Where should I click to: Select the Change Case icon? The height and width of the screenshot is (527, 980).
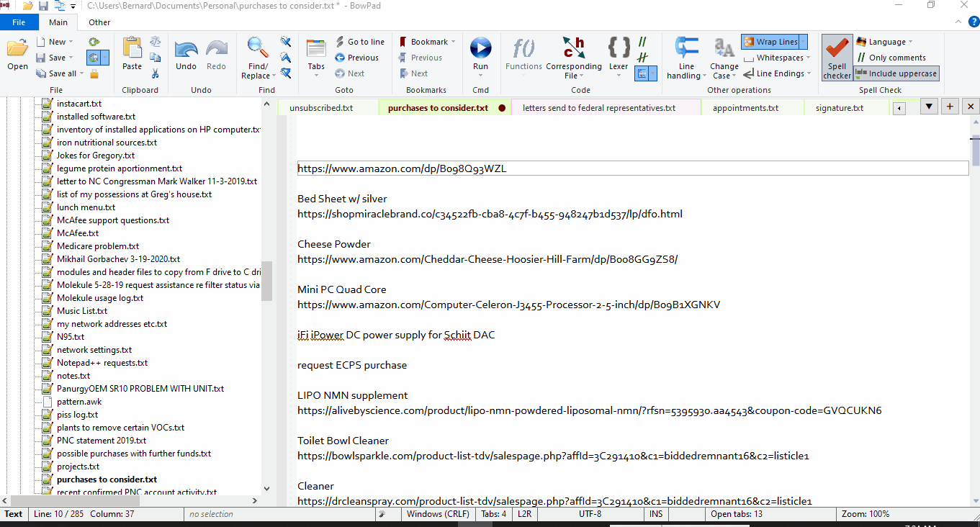pos(724,56)
